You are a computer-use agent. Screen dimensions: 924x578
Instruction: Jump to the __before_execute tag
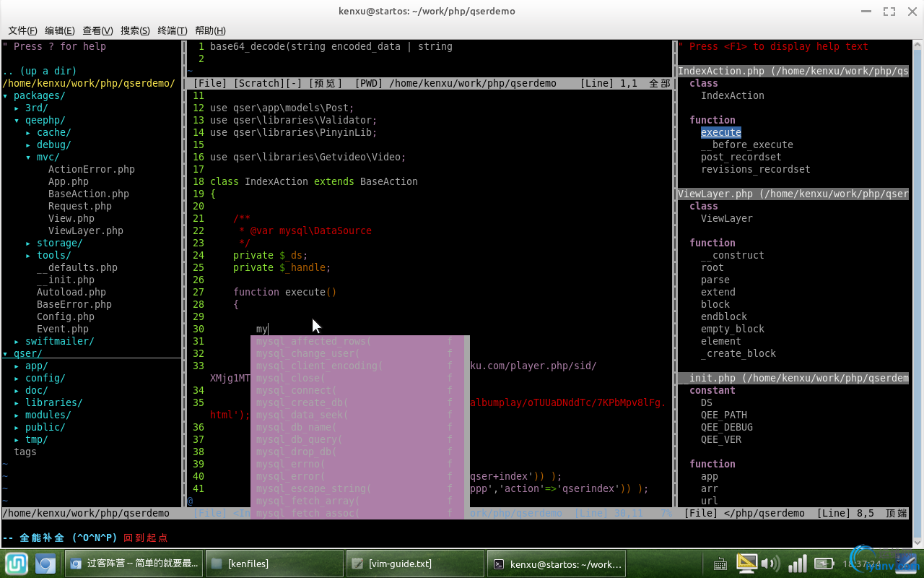747,144
